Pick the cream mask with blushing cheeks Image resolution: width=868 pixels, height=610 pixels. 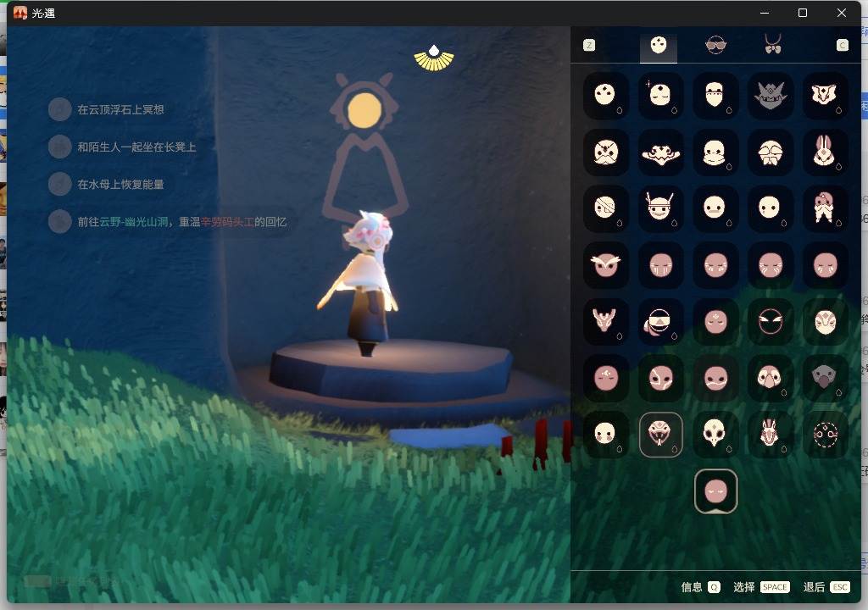605,434
